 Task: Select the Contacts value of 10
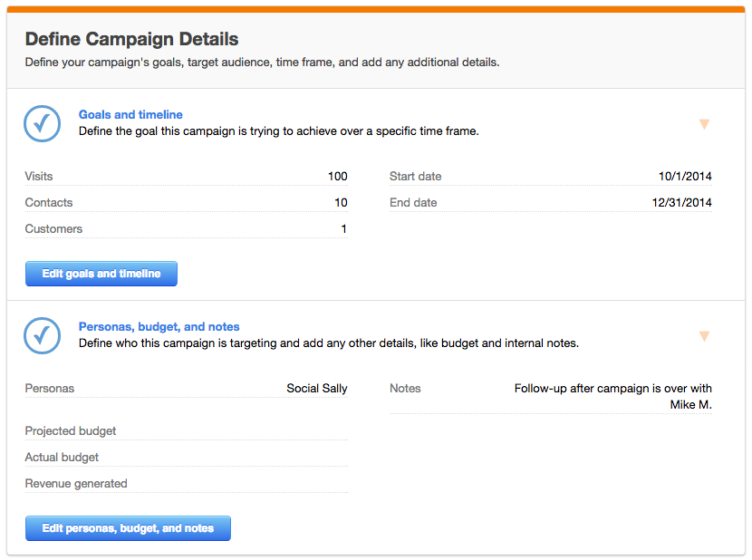click(341, 203)
